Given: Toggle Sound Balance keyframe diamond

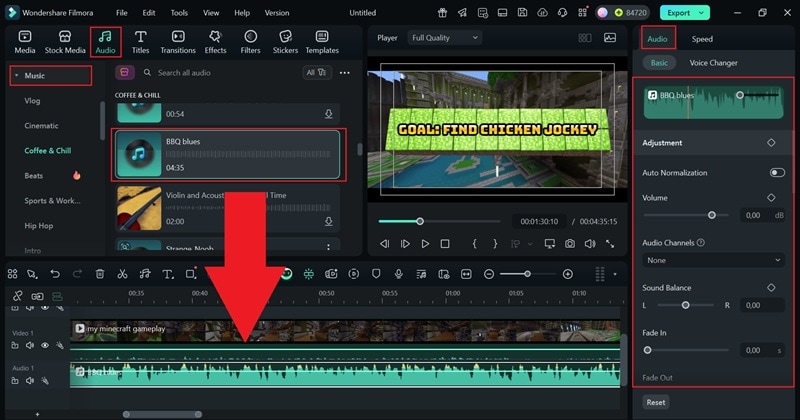Looking at the screenshot, I should coord(771,288).
